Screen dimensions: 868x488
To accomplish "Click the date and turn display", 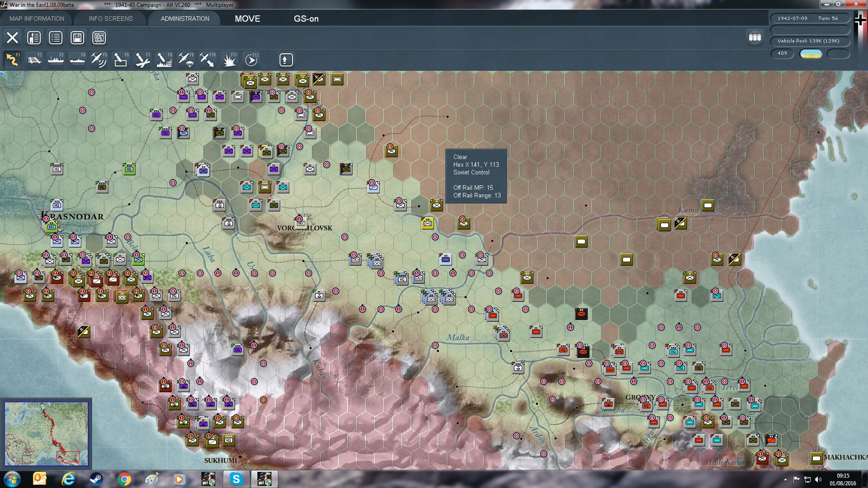I will coord(810,19).
